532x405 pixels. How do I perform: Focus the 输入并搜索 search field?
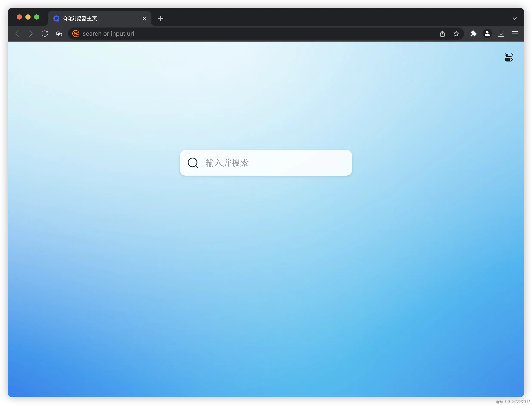266,163
